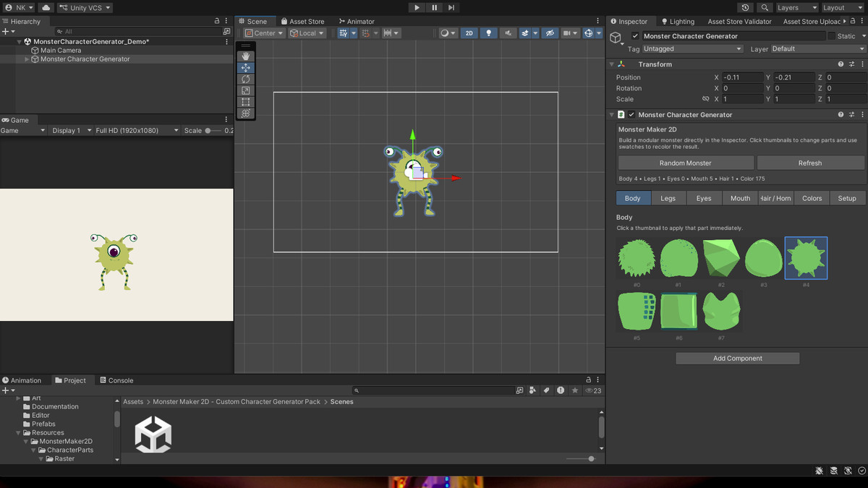The image size is (868, 488).
Task: Click the cloud services icon
Action: tap(46, 7)
